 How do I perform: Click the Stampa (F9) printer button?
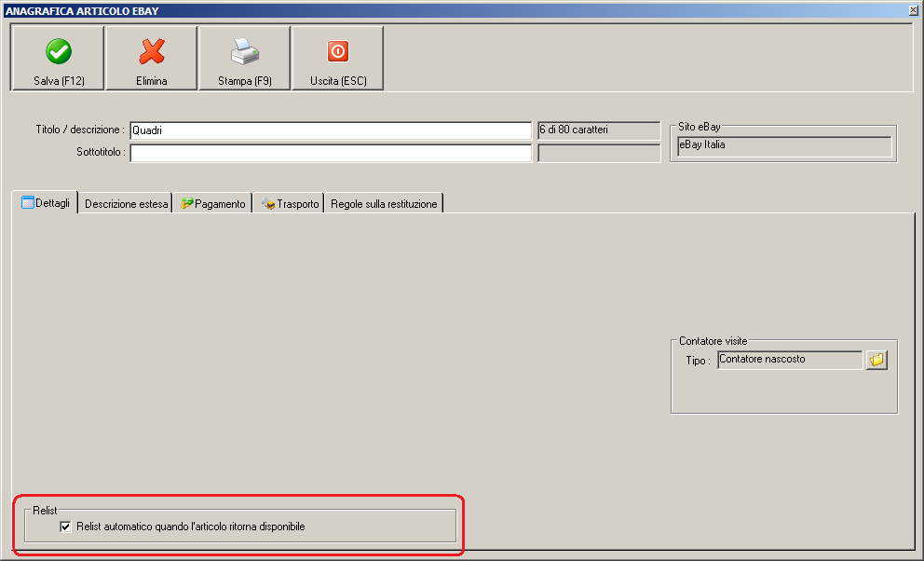(245, 59)
